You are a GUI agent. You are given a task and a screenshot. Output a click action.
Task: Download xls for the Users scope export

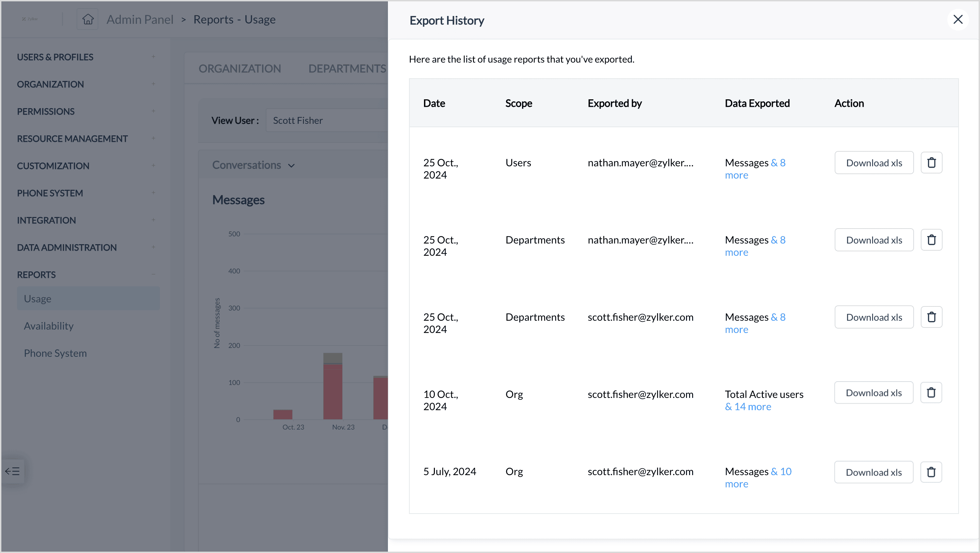click(x=874, y=163)
